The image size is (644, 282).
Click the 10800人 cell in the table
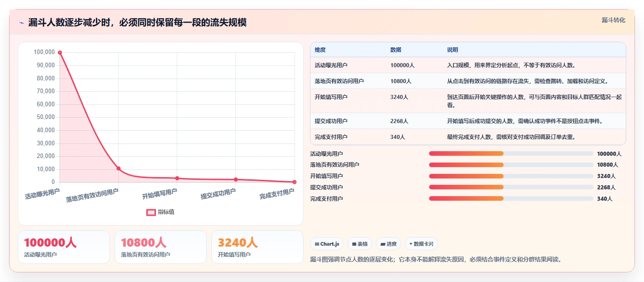pyautogui.click(x=401, y=81)
